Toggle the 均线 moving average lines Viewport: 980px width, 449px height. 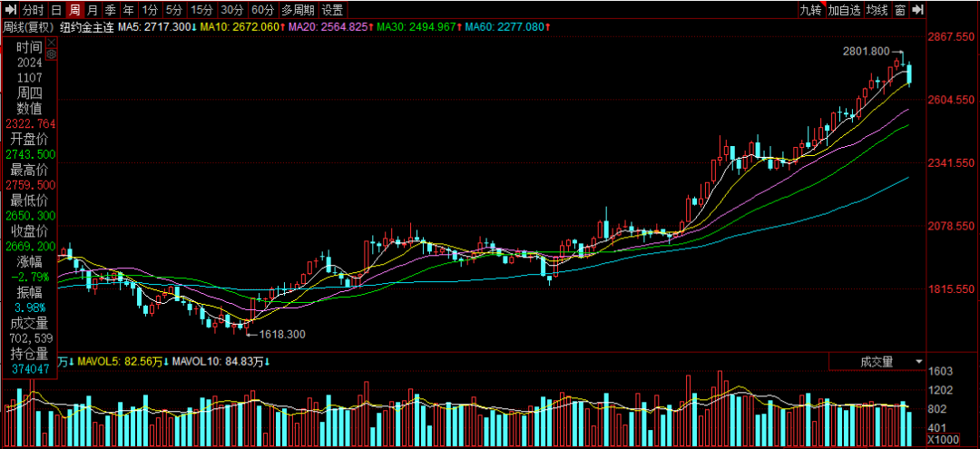pyautogui.click(x=876, y=10)
